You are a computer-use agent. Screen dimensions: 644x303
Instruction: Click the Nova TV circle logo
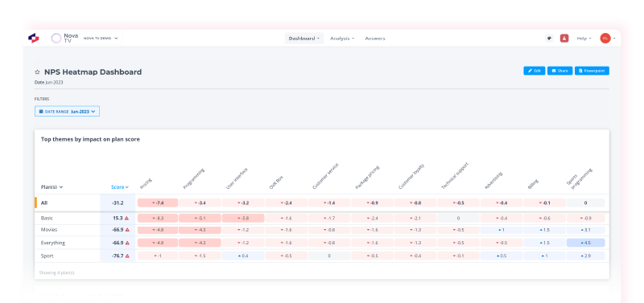[x=56, y=38]
